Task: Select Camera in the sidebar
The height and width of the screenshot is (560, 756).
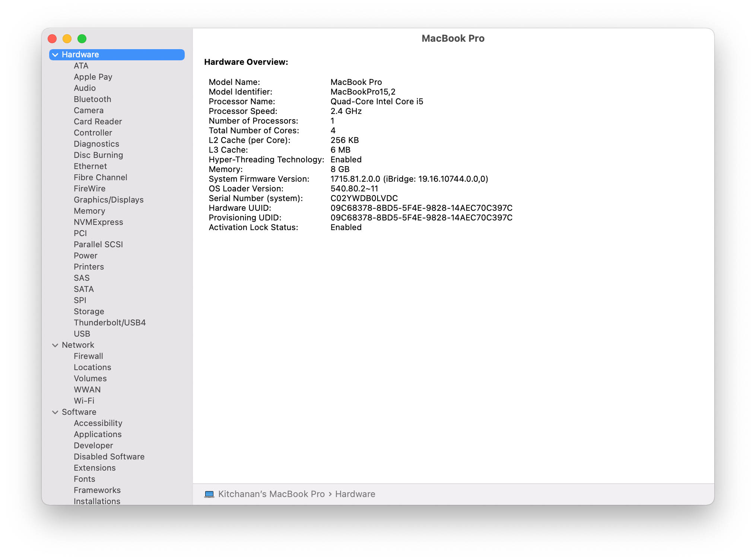Action: [89, 111]
